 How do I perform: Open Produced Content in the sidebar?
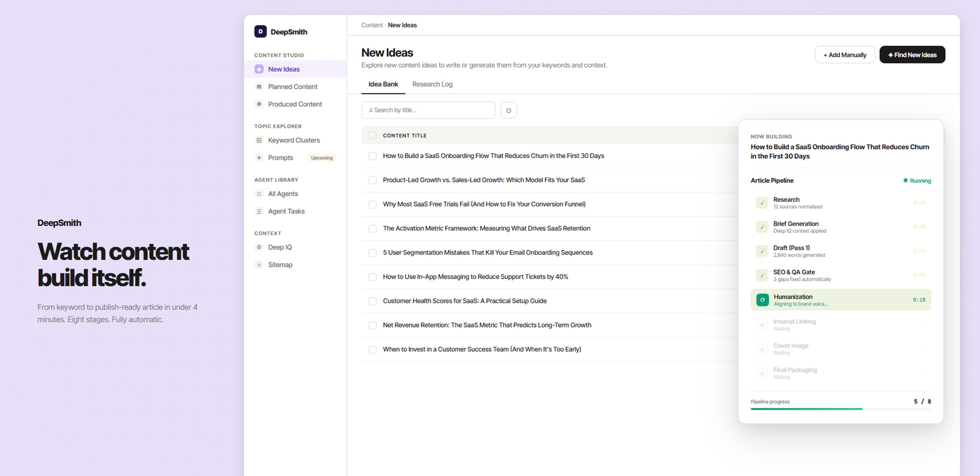point(295,104)
